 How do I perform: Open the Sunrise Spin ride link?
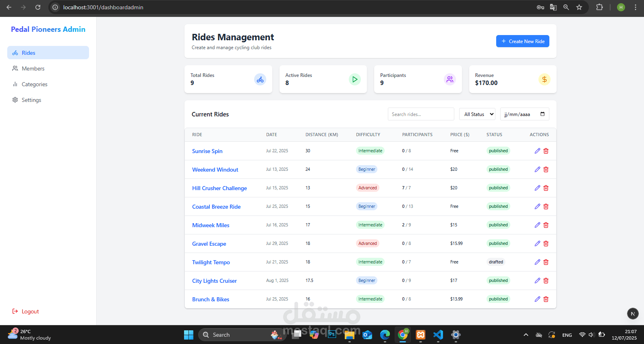tap(207, 151)
